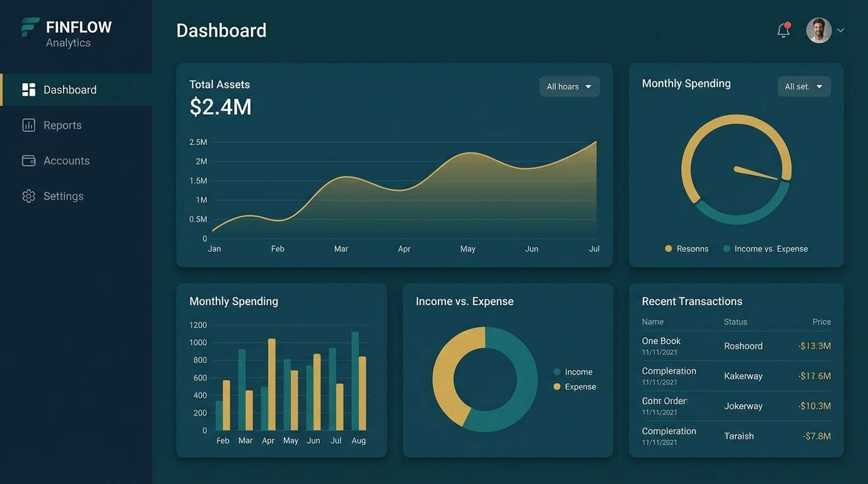
Task: Switch to the Reports section
Action: 62,125
